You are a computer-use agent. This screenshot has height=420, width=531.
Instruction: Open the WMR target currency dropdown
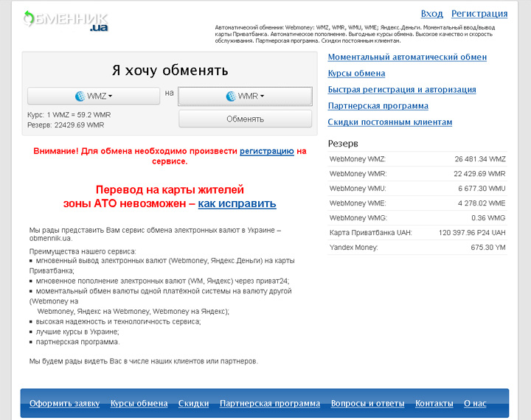(245, 96)
